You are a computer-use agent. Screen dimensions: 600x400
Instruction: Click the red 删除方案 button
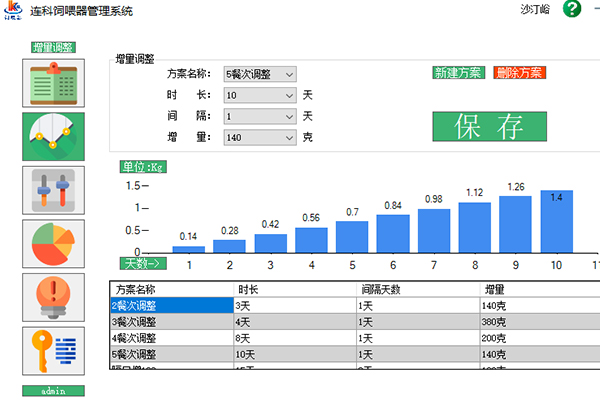tap(521, 73)
